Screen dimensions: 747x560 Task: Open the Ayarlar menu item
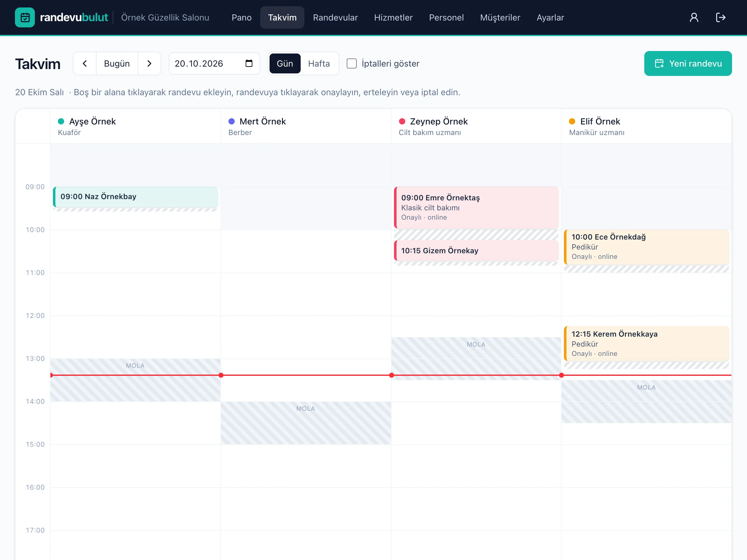[x=550, y=17]
